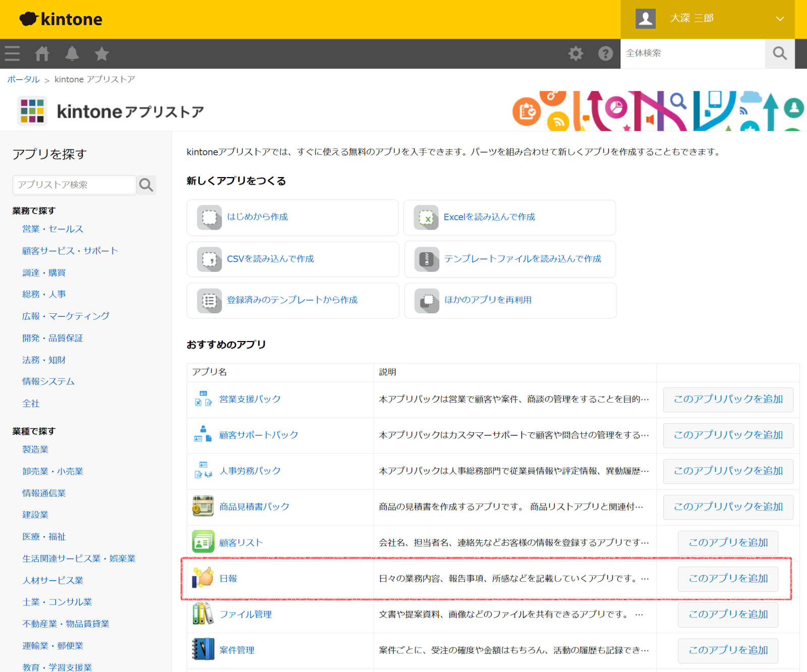Open 士業・コンサル業 industry link

coord(57,602)
